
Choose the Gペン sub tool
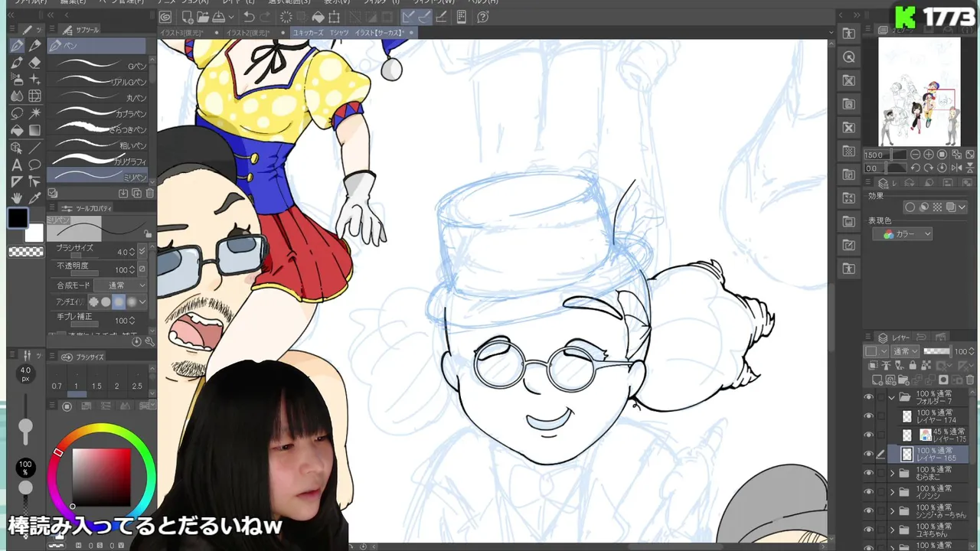click(x=97, y=66)
